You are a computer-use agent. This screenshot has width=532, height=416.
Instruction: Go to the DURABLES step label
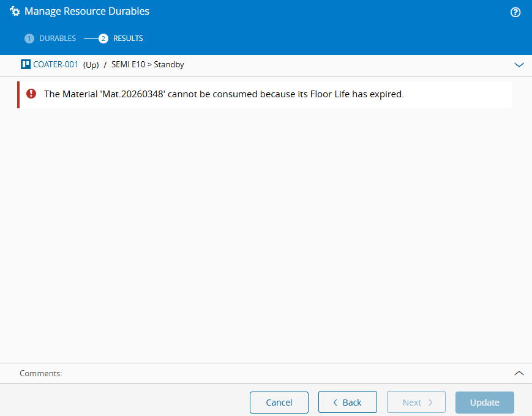point(58,39)
